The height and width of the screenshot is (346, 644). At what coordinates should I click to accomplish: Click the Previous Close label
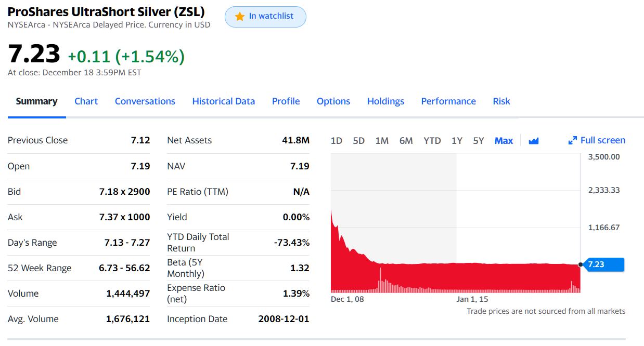coord(38,140)
